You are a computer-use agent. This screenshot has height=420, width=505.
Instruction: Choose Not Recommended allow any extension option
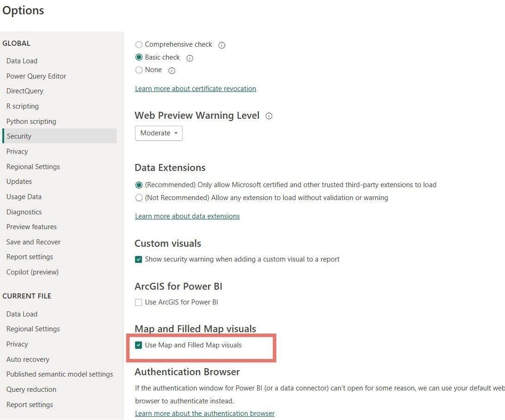point(139,198)
